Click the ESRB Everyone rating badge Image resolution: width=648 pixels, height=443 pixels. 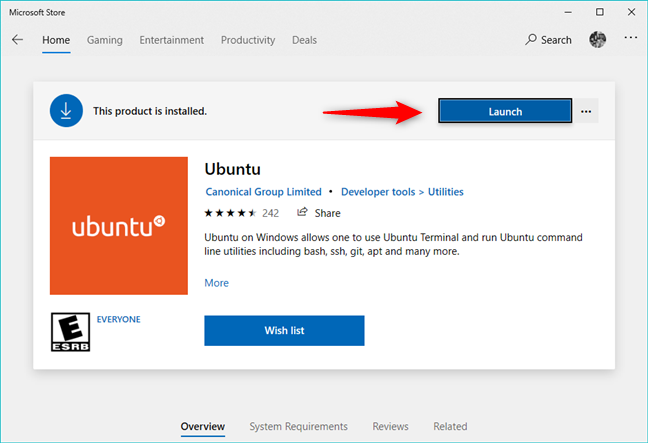click(70, 332)
